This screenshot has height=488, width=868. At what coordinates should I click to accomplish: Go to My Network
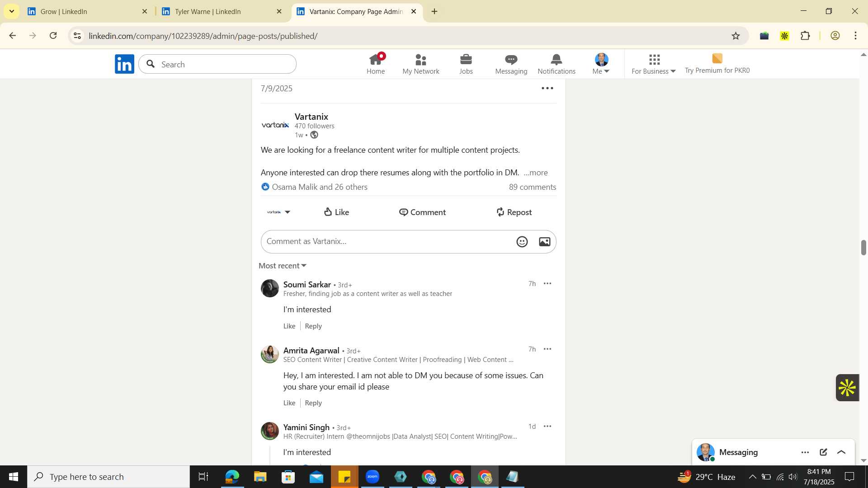click(420, 64)
